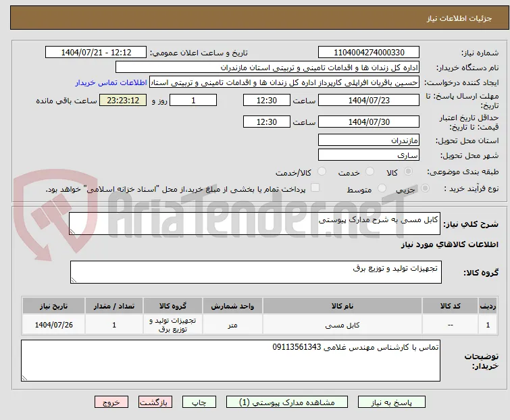Click the price validity time 12:30 field

tap(266, 122)
